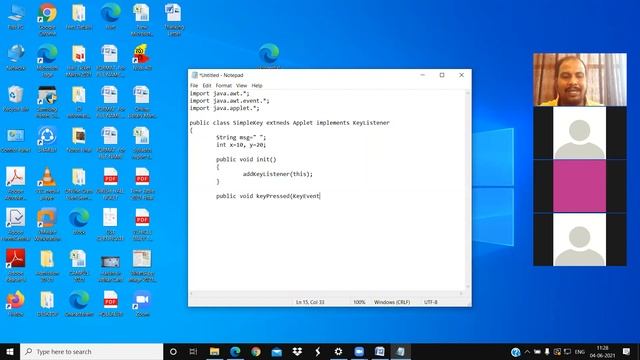This screenshot has width=640, height=360.
Task: Open Notepad's Format menu
Action: pyautogui.click(x=224, y=86)
